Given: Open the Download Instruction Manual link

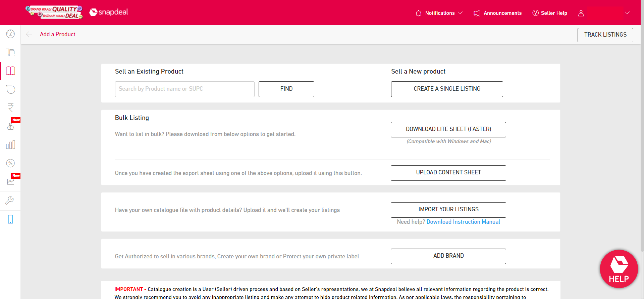Looking at the screenshot, I should click(x=463, y=222).
